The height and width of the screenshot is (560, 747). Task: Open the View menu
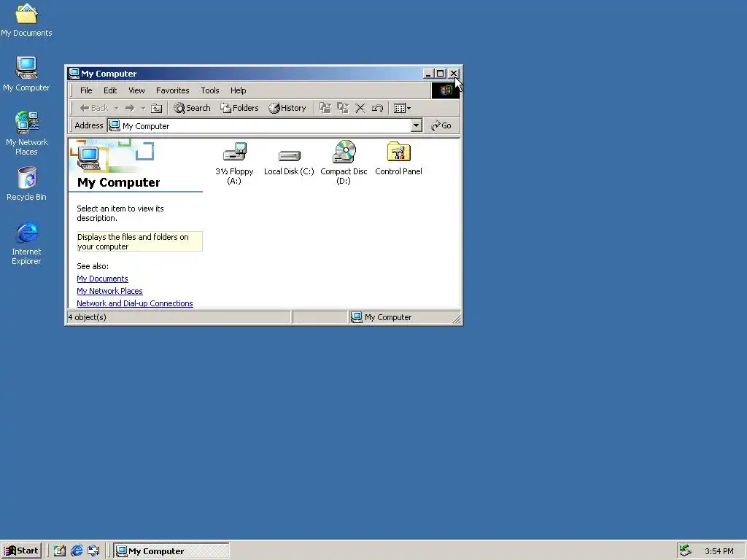pyautogui.click(x=136, y=90)
